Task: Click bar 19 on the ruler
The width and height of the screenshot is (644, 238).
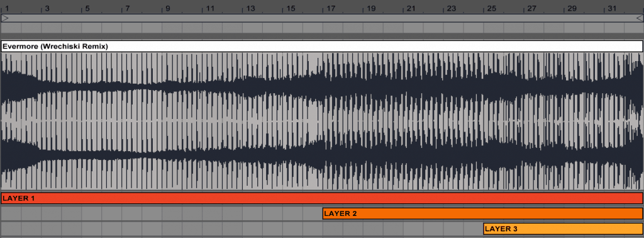Action: point(371,8)
